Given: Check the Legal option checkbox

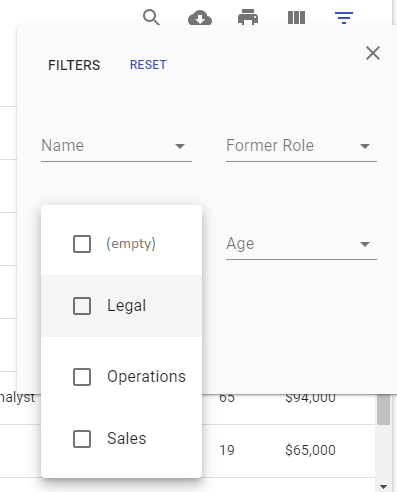Looking at the screenshot, I should tap(82, 306).
